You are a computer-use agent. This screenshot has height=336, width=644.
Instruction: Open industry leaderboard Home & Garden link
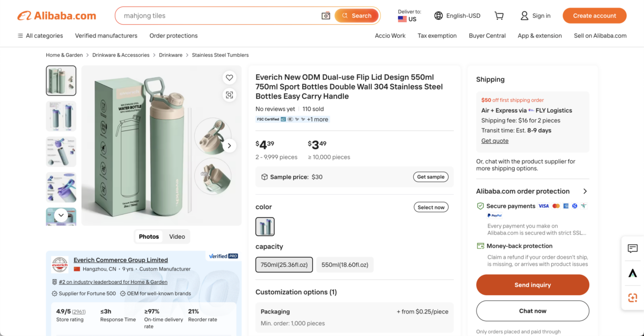[x=113, y=282]
